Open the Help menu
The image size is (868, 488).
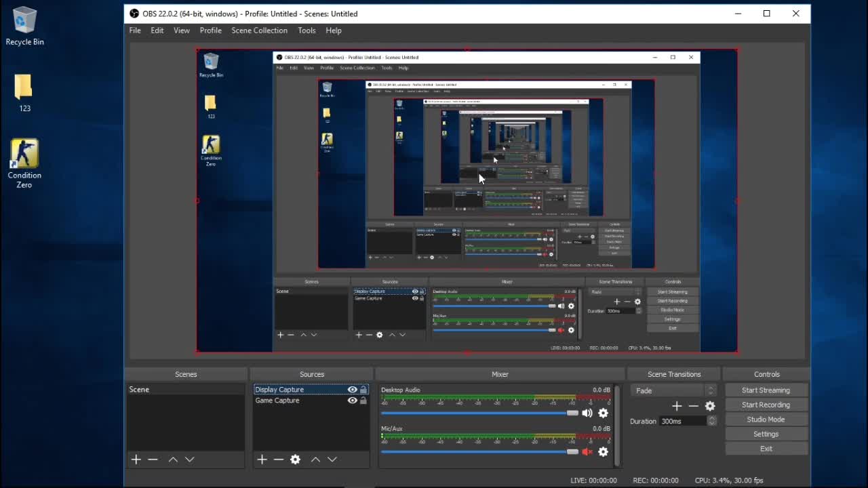click(x=333, y=30)
